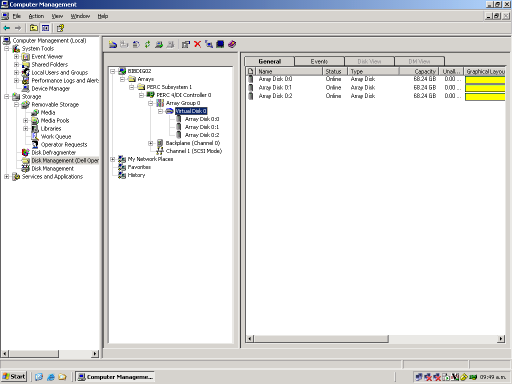512x384 pixels.
Task: Click the dark blue chip toolbar icon
Action: pyautogui.click(x=220, y=44)
